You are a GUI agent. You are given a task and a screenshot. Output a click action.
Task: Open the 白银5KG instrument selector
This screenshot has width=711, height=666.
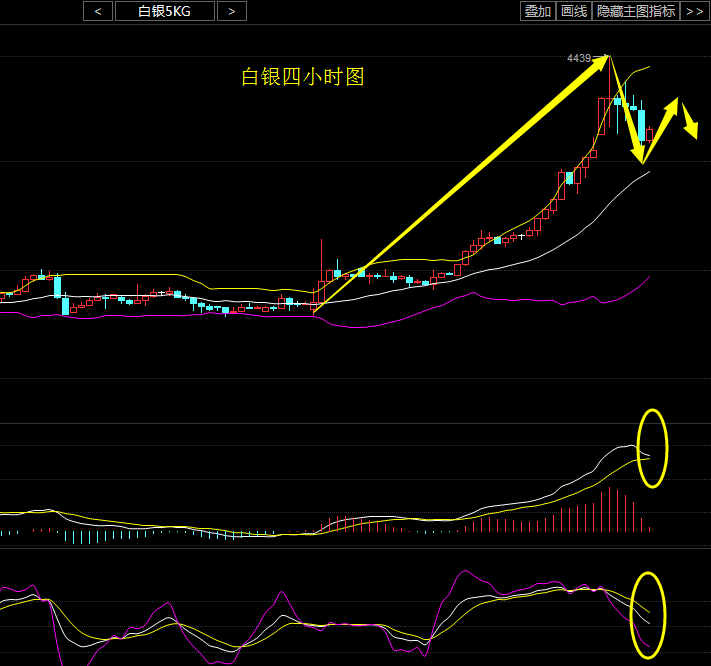click(x=163, y=11)
